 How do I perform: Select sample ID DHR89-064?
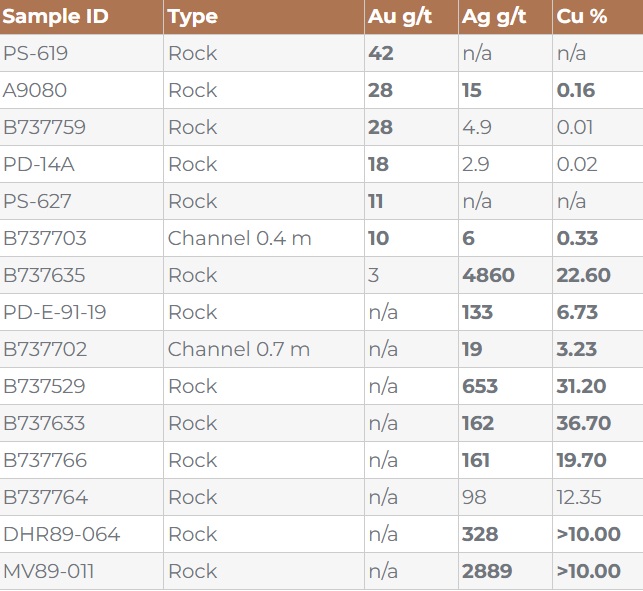pyautogui.click(x=61, y=535)
